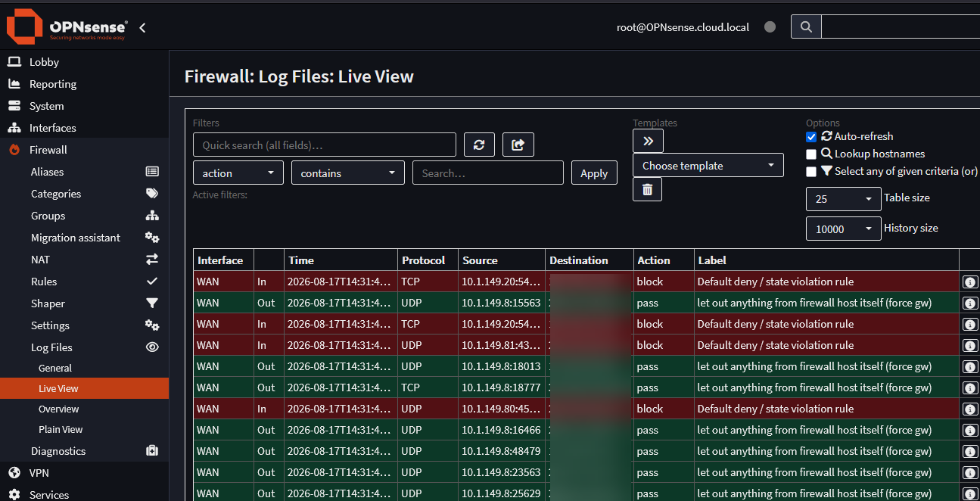Open the History size 10000 dropdown
Image resolution: width=980 pixels, height=501 pixels.
[x=844, y=229]
